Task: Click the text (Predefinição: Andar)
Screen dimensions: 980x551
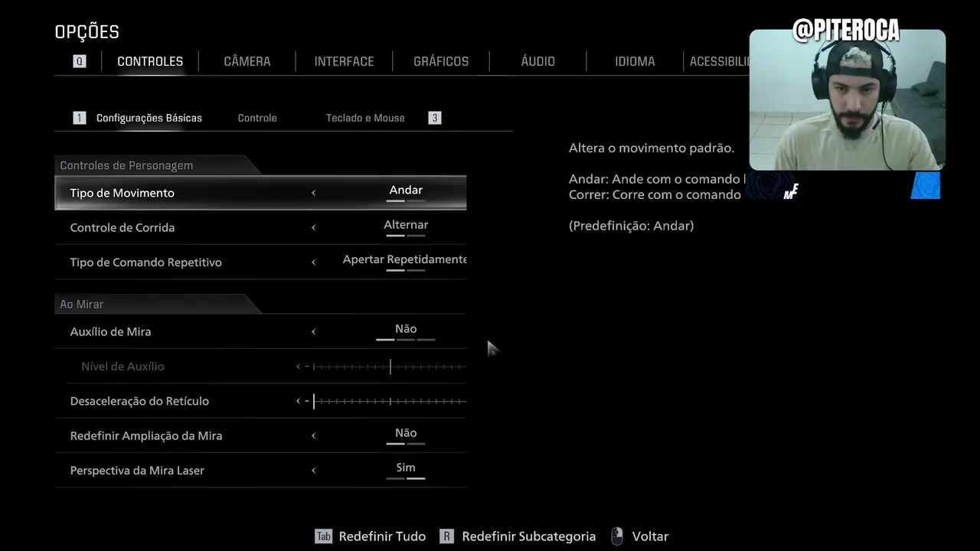Action: 632,226
